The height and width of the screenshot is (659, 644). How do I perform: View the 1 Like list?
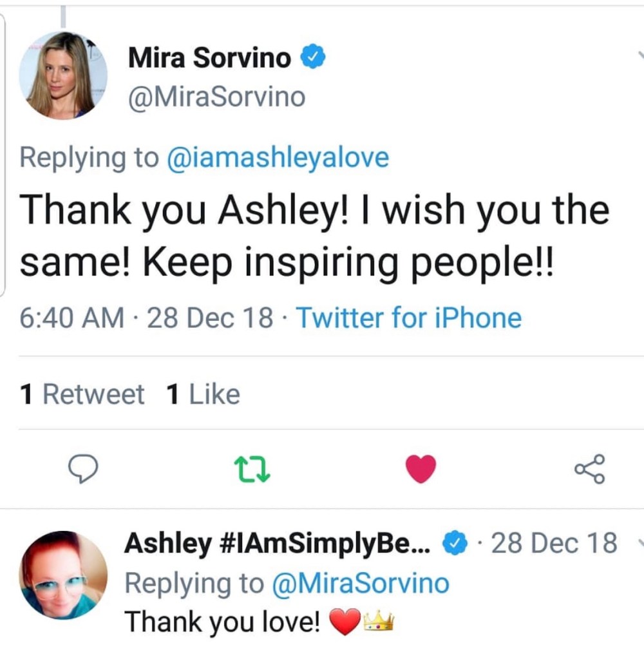(x=202, y=394)
